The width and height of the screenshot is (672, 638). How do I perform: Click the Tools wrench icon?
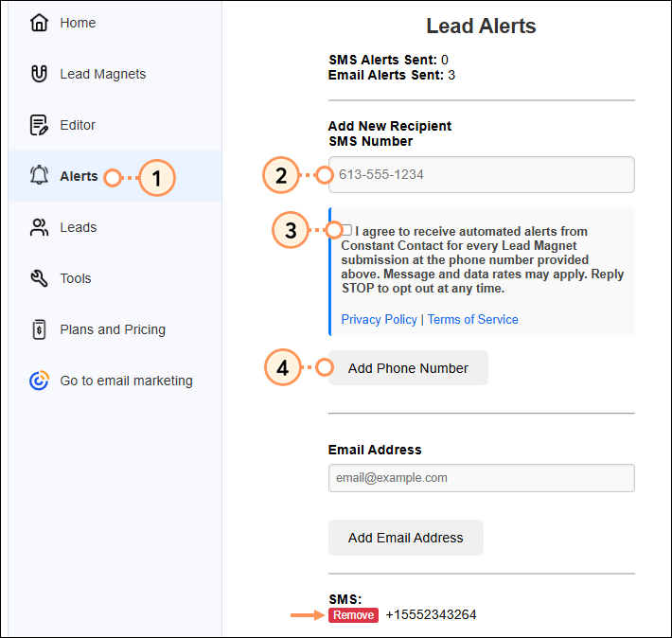39,278
